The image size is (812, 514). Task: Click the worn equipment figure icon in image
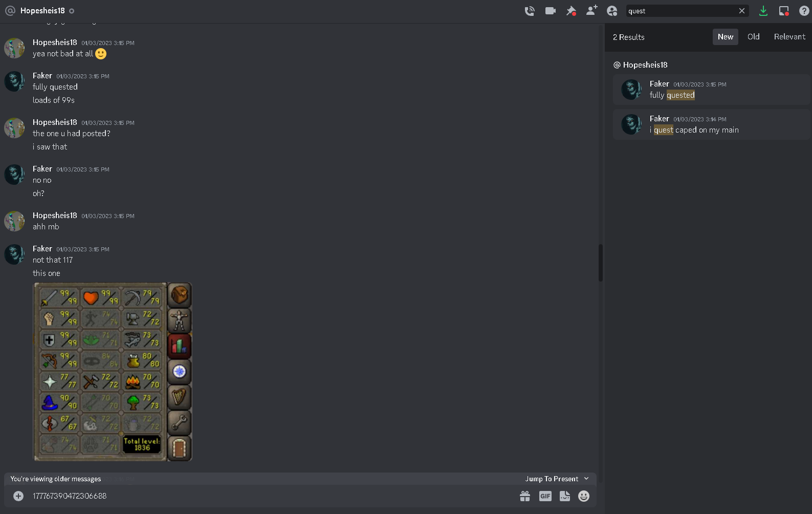tap(180, 321)
